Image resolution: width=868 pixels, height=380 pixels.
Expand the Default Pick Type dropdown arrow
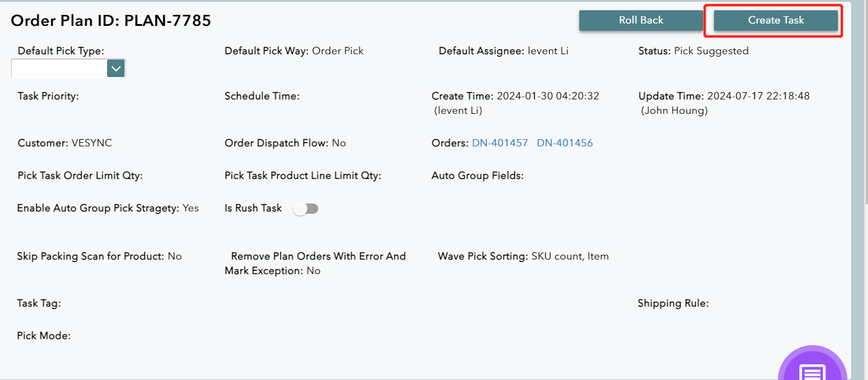pos(115,69)
